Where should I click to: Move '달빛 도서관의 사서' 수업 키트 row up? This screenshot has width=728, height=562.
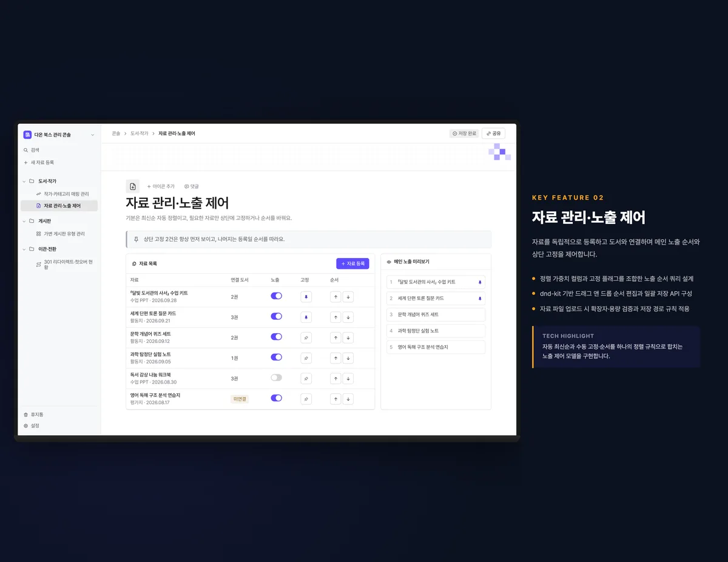[x=335, y=297]
